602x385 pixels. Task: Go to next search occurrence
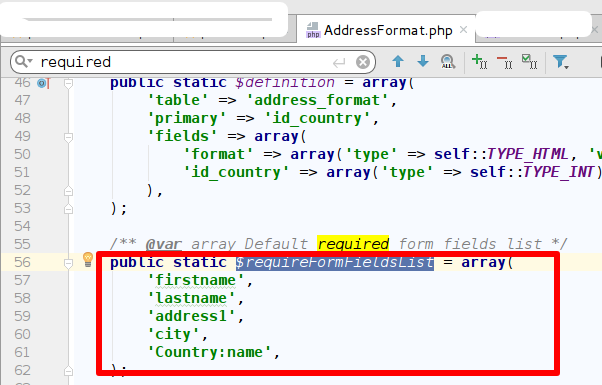point(423,61)
